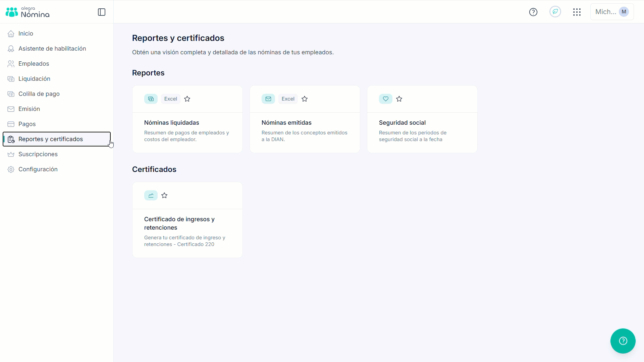Mark Nóminas emitidas as favorite with the star
644x362 pixels.
click(305, 99)
